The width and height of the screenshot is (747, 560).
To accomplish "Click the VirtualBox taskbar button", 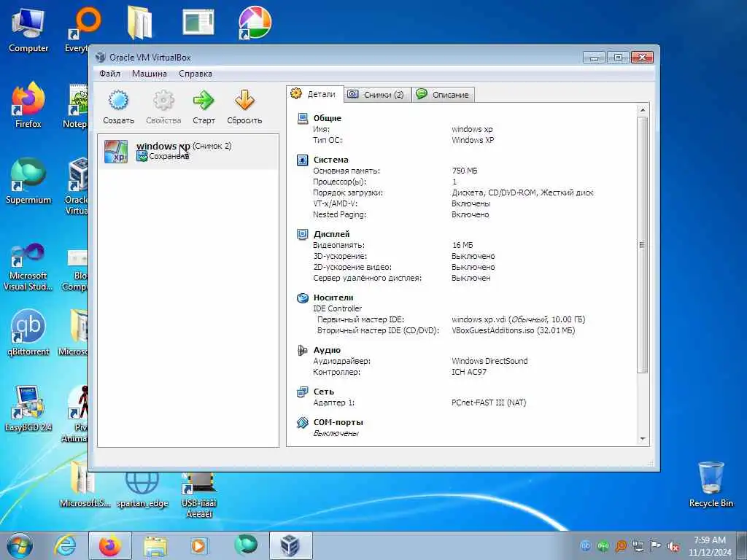I will point(290,545).
